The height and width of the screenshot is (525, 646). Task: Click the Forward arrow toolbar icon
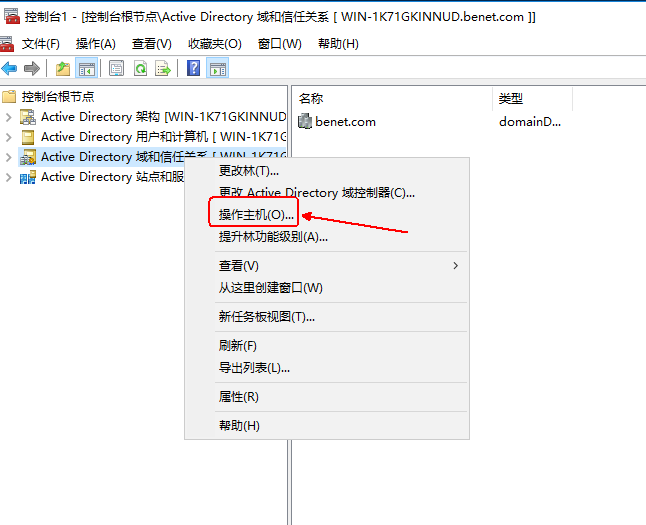(x=32, y=68)
